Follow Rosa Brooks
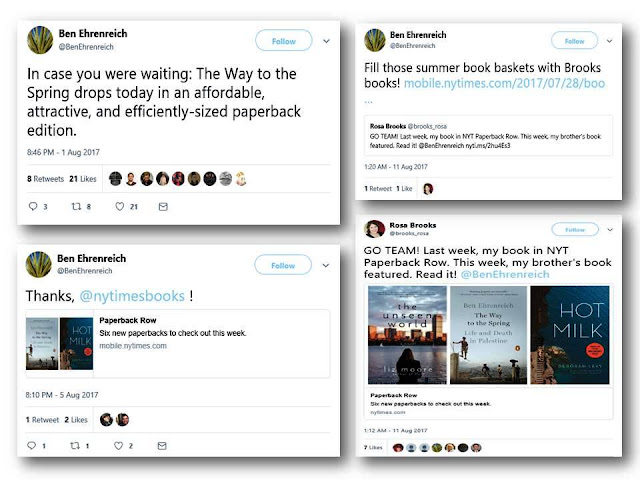 click(575, 230)
